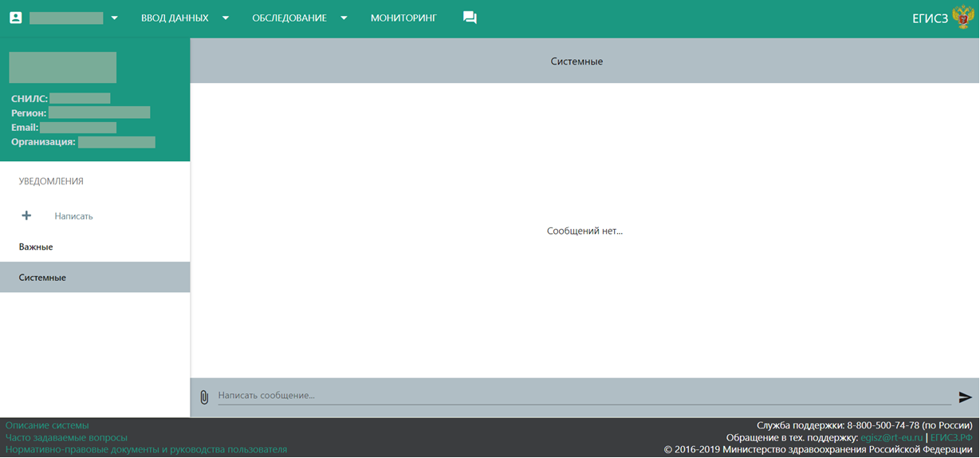Click the Сообщений нет... text
Viewport: 980px width, 458px height.
[584, 231]
